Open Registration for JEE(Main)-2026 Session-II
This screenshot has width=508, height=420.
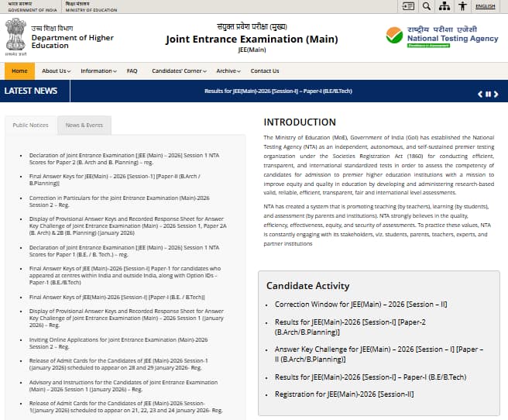click(344, 394)
